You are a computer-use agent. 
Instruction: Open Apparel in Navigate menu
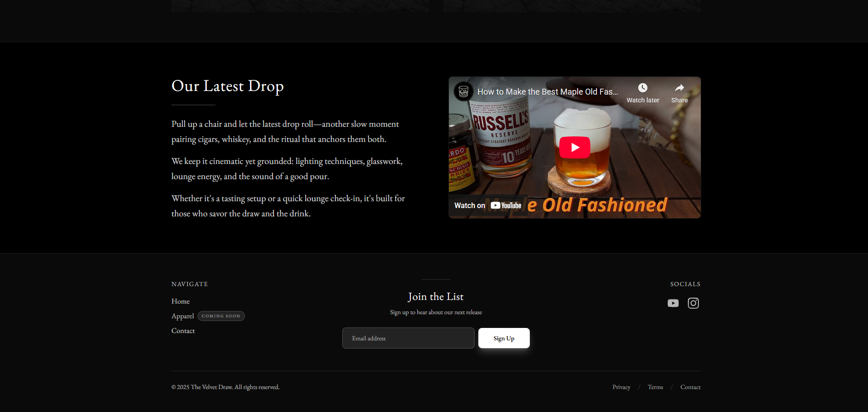(x=182, y=316)
